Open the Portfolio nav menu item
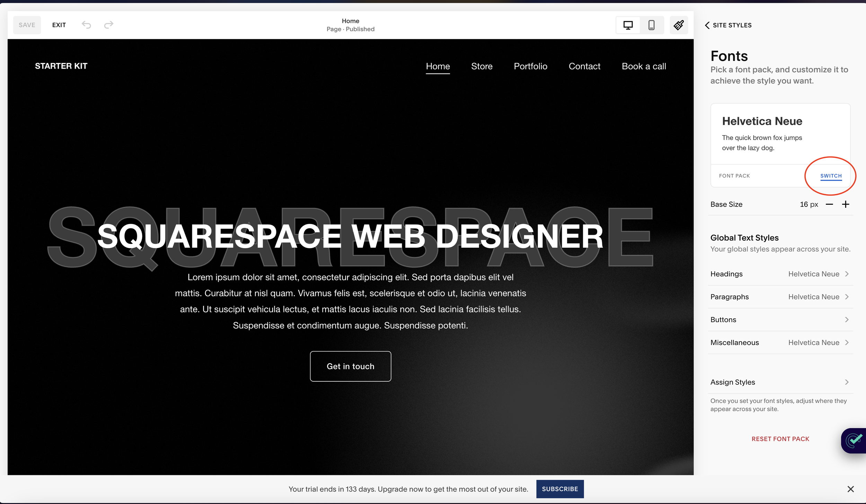The width and height of the screenshot is (866, 504). [x=530, y=66]
